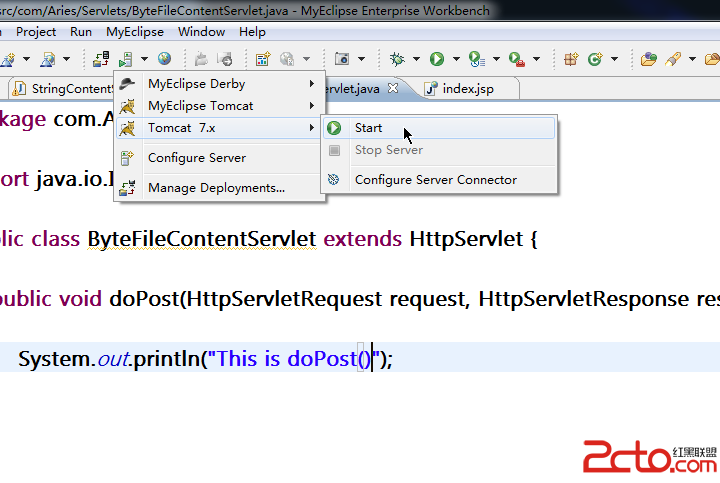This screenshot has height=483, width=720.
Task: Click the Search flashlight toolbar icon
Action: pyautogui.click(x=673, y=59)
